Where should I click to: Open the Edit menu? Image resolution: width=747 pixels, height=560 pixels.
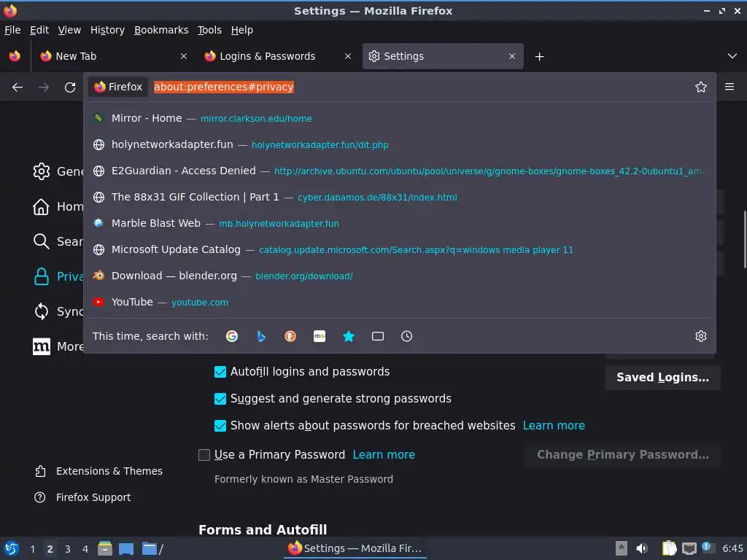click(39, 30)
